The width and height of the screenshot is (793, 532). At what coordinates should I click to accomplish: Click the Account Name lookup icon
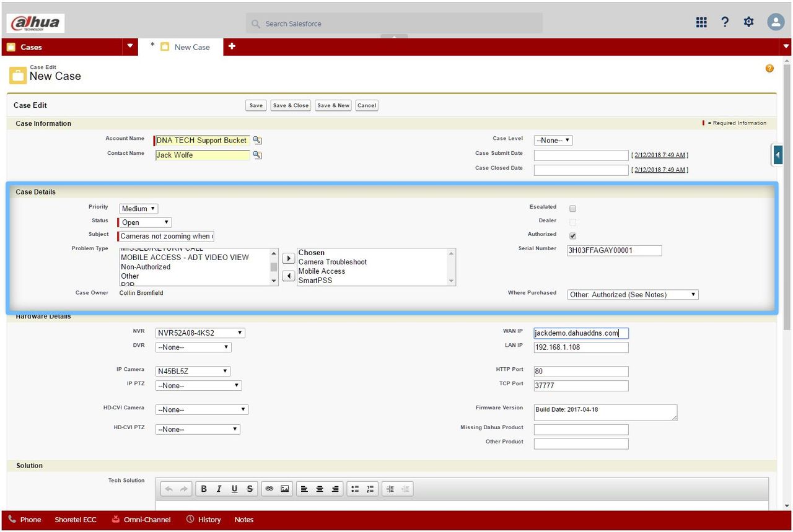point(257,141)
